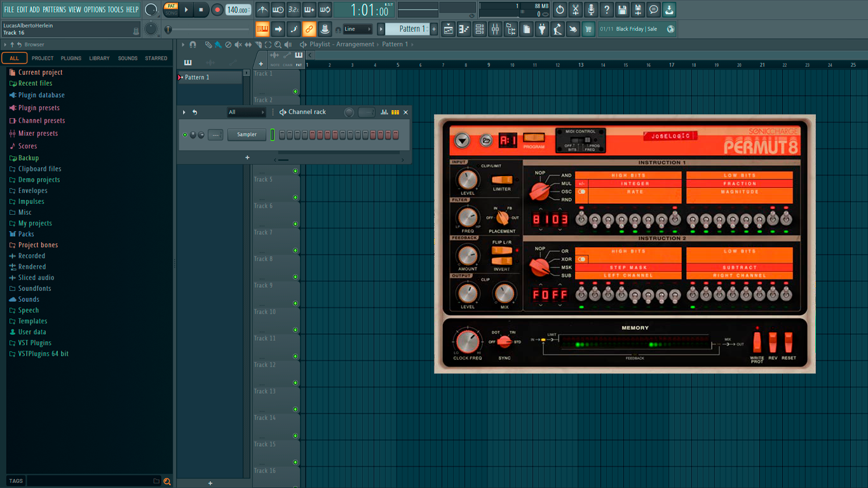Viewport: 868px width, 488px height.
Task: Toggle the Permut8 REV switch
Action: pyautogui.click(x=773, y=341)
